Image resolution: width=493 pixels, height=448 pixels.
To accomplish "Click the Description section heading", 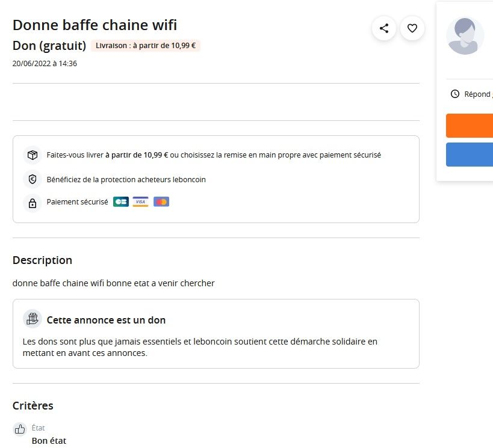I will click(x=43, y=260).
